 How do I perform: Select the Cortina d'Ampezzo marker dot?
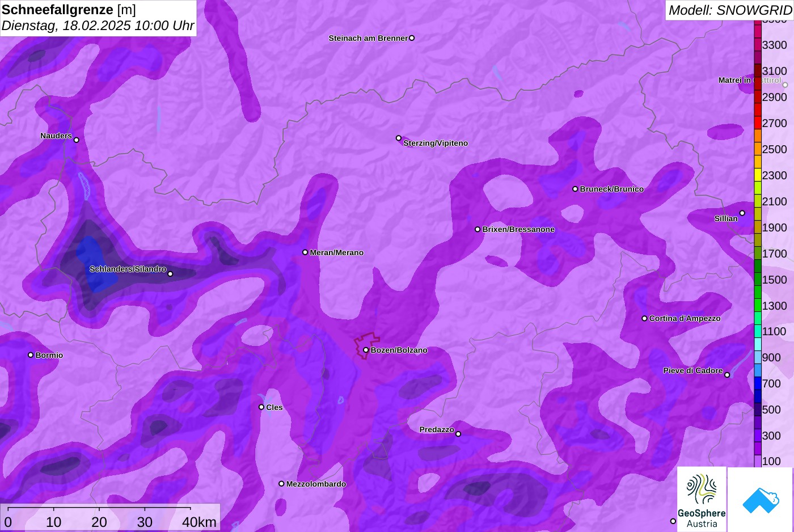[644, 318]
